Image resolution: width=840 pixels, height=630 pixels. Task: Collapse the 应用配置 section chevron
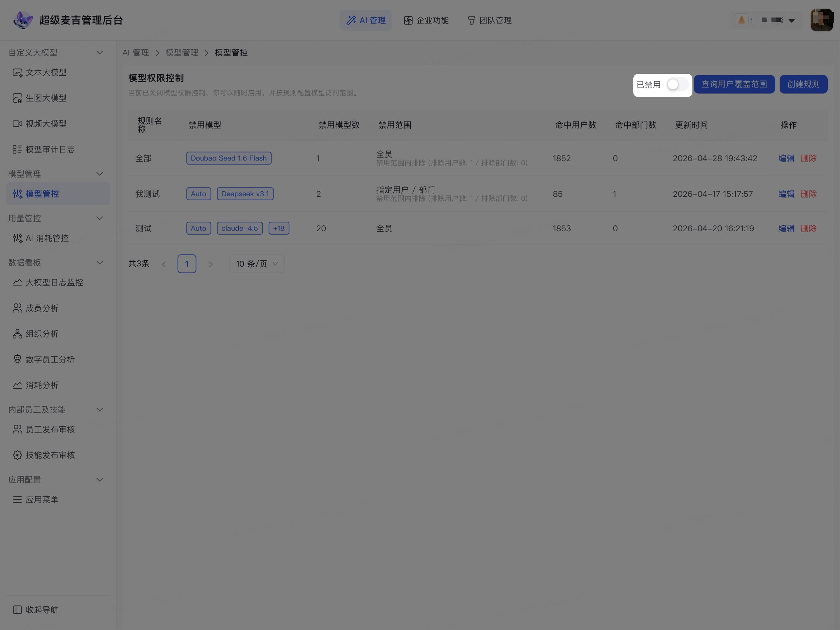tap(100, 480)
